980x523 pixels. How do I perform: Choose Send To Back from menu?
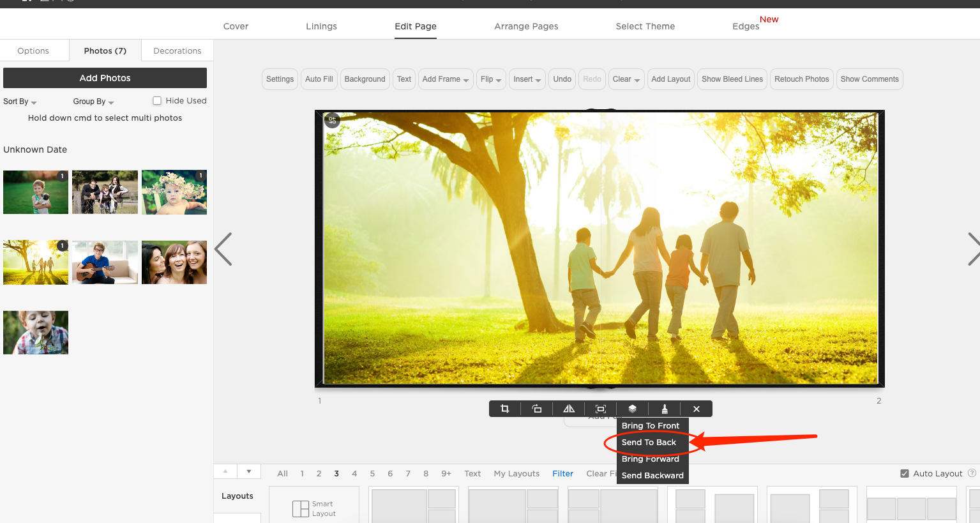(649, 443)
